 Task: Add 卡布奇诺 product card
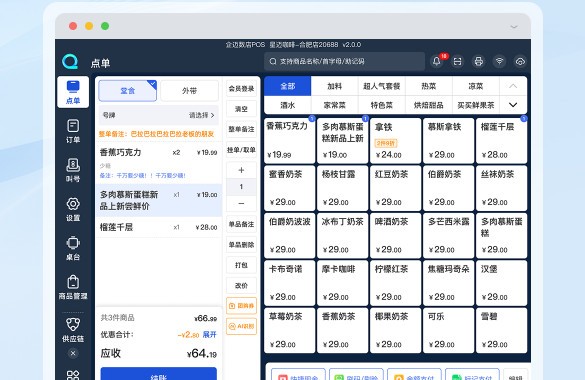click(x=290, y=283)
